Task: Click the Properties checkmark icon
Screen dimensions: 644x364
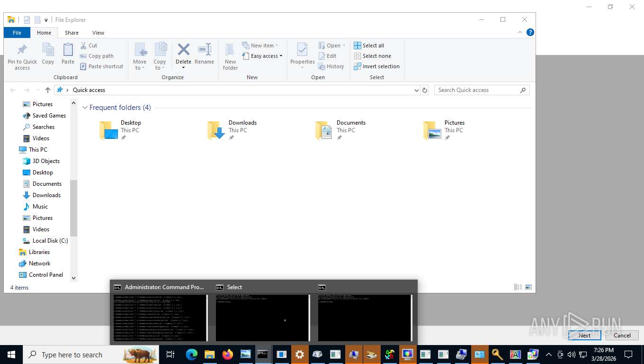Action: (x=302, y=50)
